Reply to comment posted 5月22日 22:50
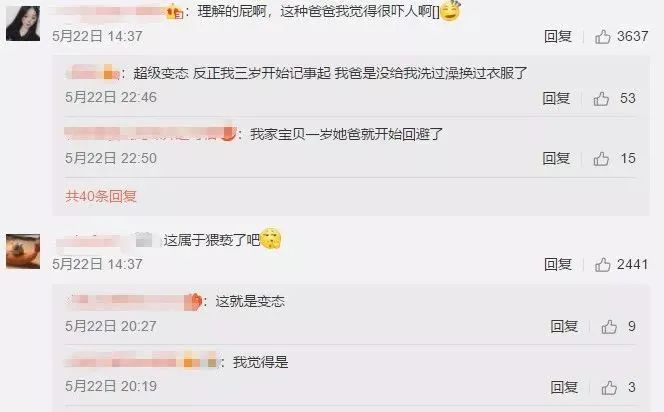Image resolution: width=664 pixels, height=412 pixels. [556, 158]
